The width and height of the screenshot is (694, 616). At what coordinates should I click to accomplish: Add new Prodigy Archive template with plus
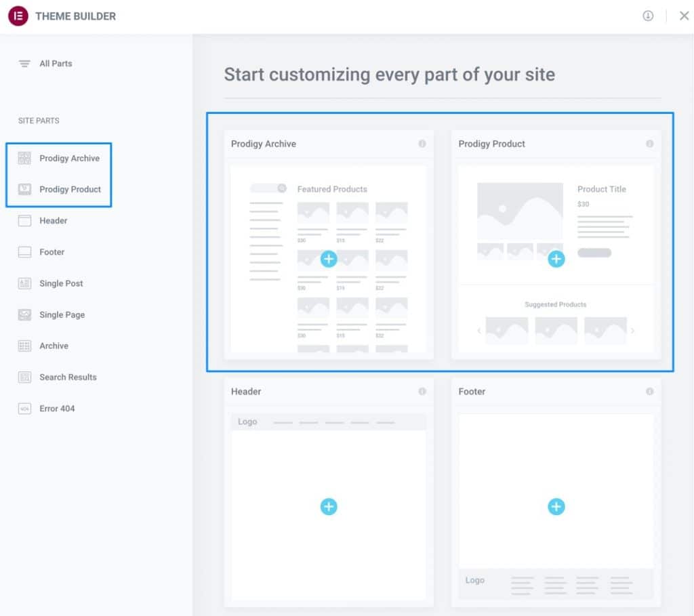pyautogui.click(x=329, y=259)
